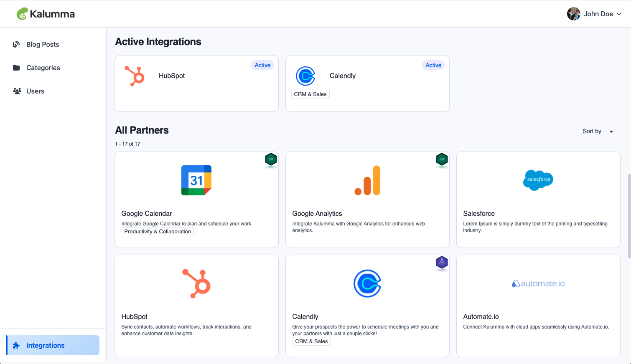Click the Active Integrations heading
Image resolution: width=631 pixels, height=364 pixels.
158,42
